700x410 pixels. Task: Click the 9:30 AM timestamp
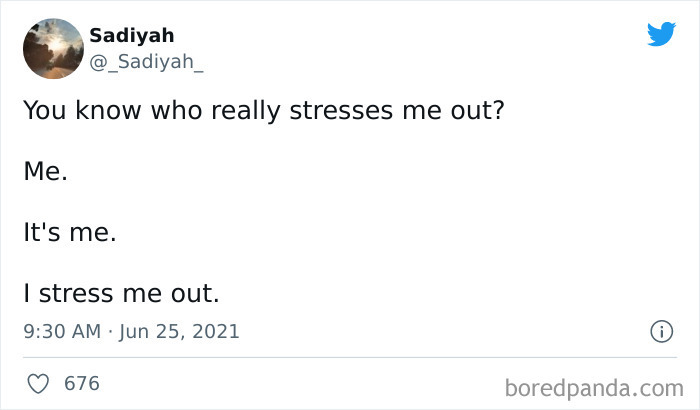(x=62, y=331)
